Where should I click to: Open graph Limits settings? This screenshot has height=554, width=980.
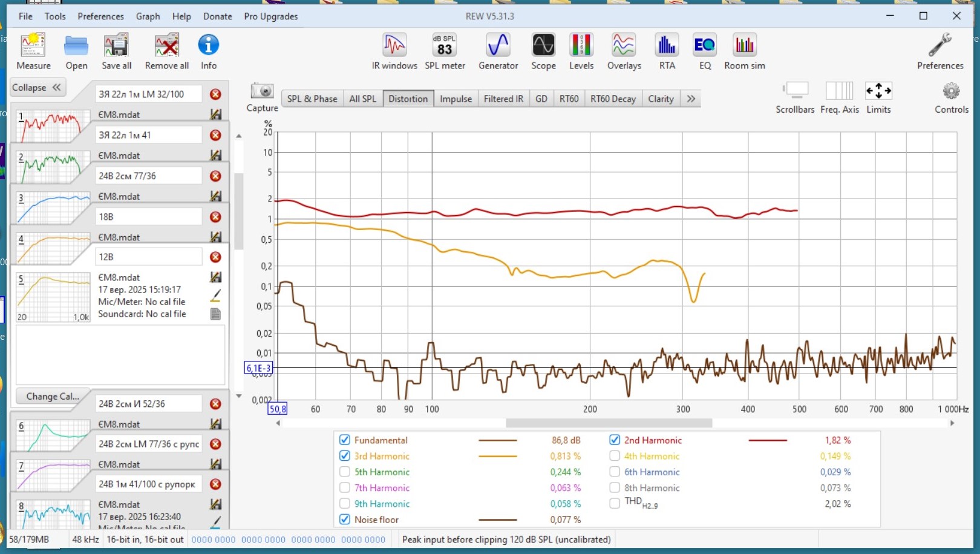(x=878, y=97)
